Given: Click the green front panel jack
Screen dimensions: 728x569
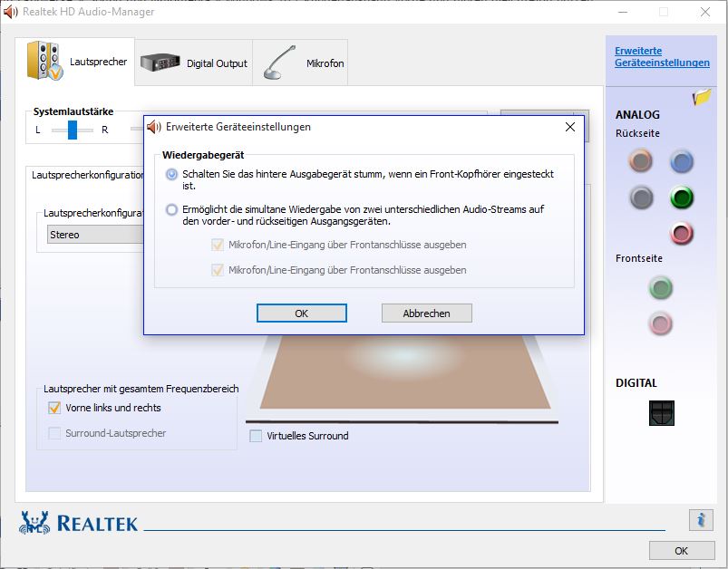Looking at the screenshot, I should (660, 288).
